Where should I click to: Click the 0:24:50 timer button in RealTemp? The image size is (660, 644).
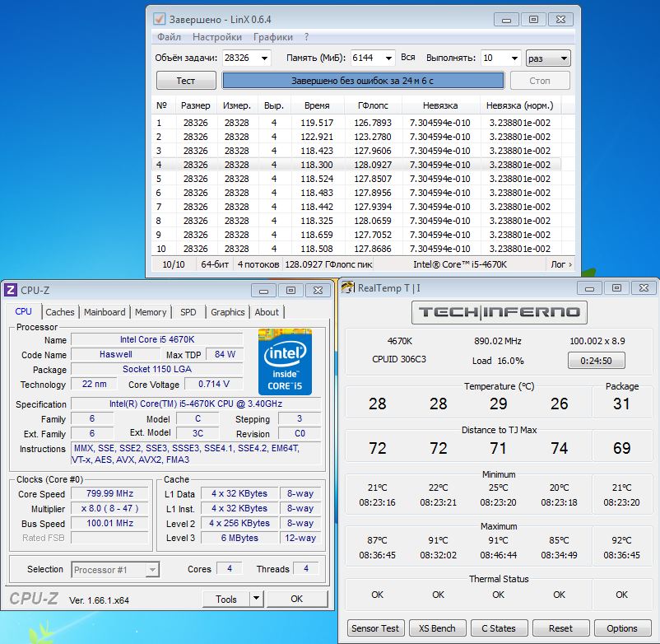pyautogui.click(x=596, y=361)
